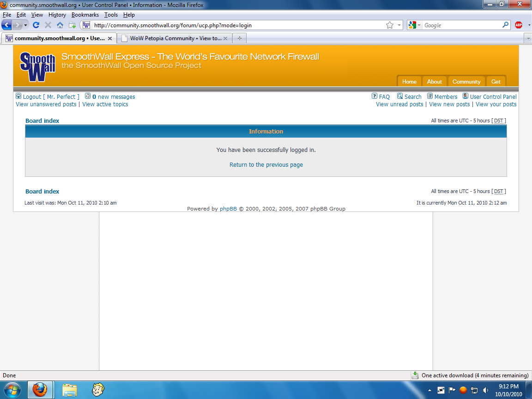Go to the Firefox home page icon

(x=60, y=25)
